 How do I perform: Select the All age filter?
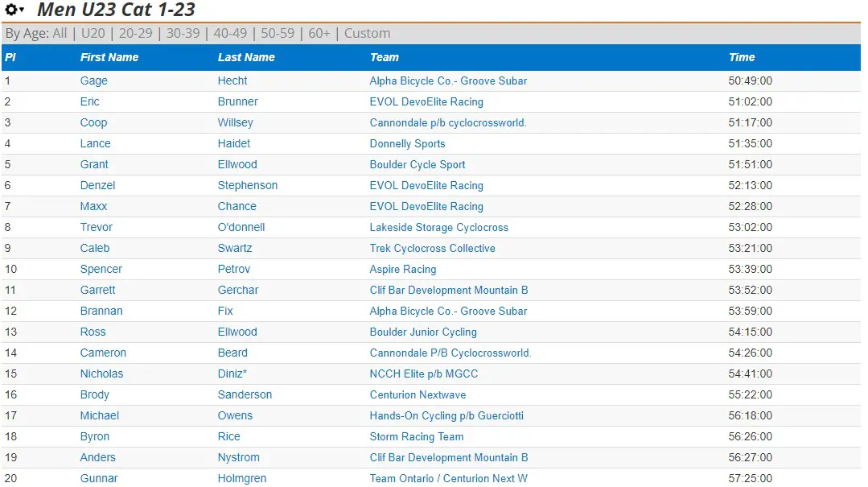[60, 33]
